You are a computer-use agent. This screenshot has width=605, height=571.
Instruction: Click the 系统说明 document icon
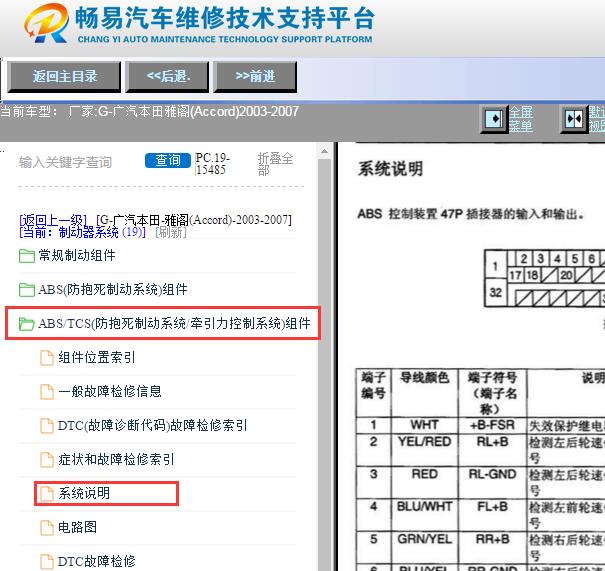[x=47, y=493]
